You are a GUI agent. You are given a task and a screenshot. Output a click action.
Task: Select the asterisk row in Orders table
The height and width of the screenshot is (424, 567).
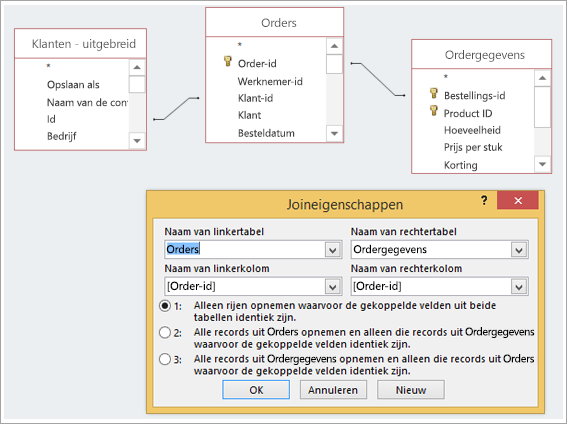[x=239, y=45]
